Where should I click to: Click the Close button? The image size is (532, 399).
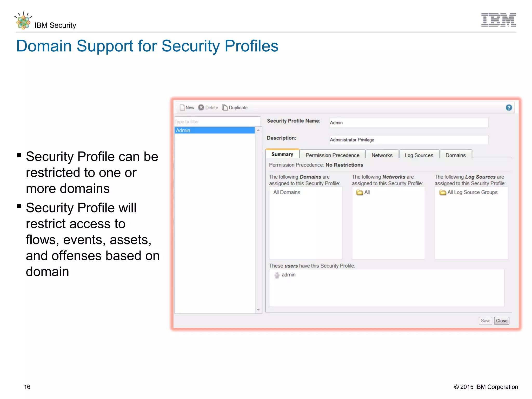point(502,321)
